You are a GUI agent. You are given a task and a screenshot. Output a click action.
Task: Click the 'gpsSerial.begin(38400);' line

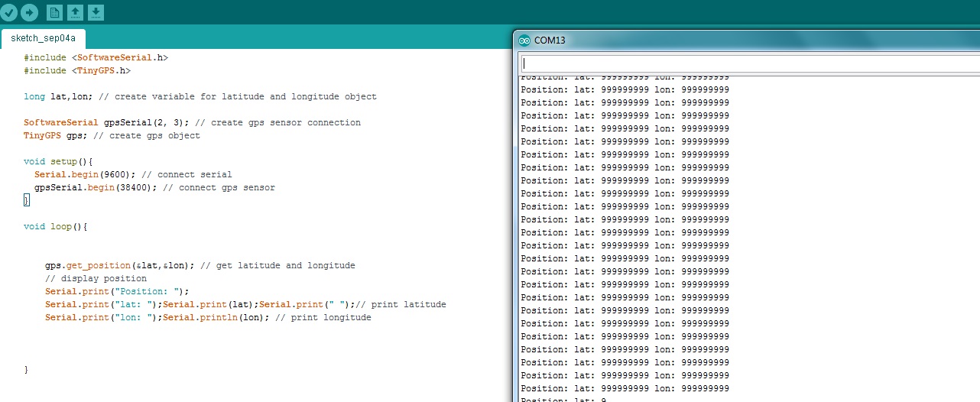point(154,187)
